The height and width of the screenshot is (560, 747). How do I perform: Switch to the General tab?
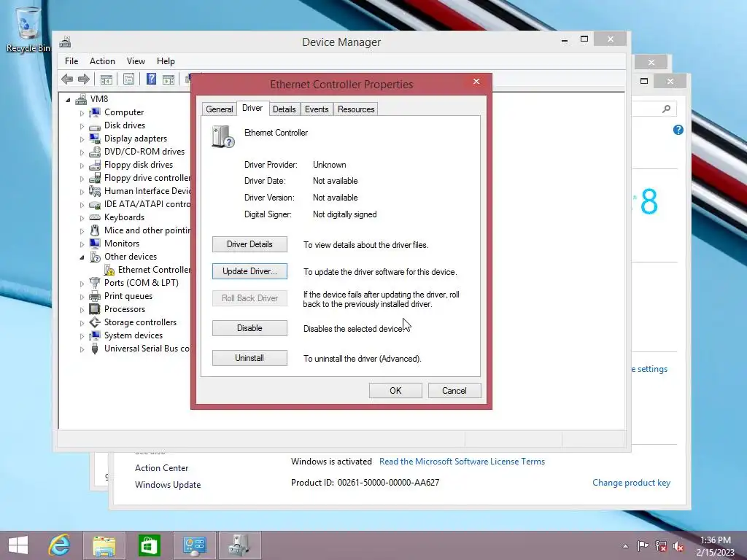219,109
